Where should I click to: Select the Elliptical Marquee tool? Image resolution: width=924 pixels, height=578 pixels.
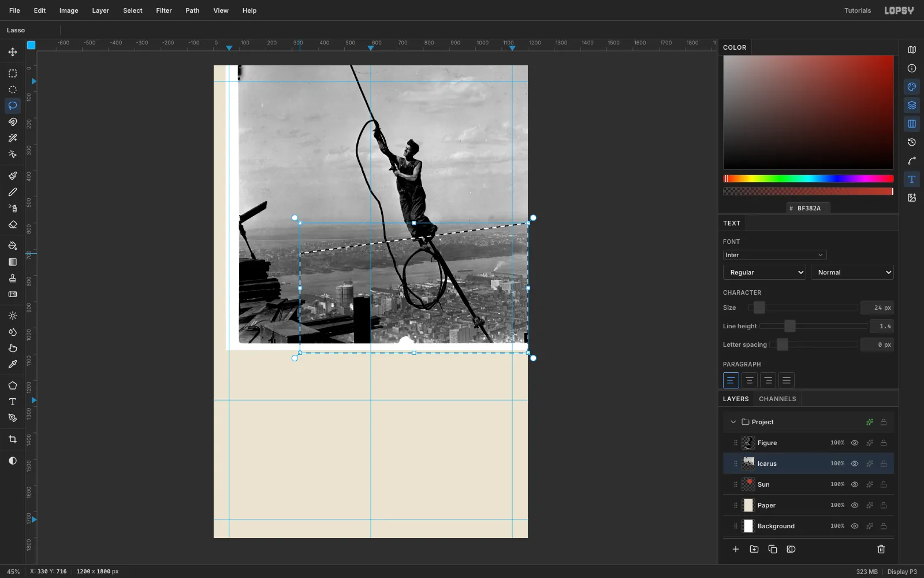(13, 90)
